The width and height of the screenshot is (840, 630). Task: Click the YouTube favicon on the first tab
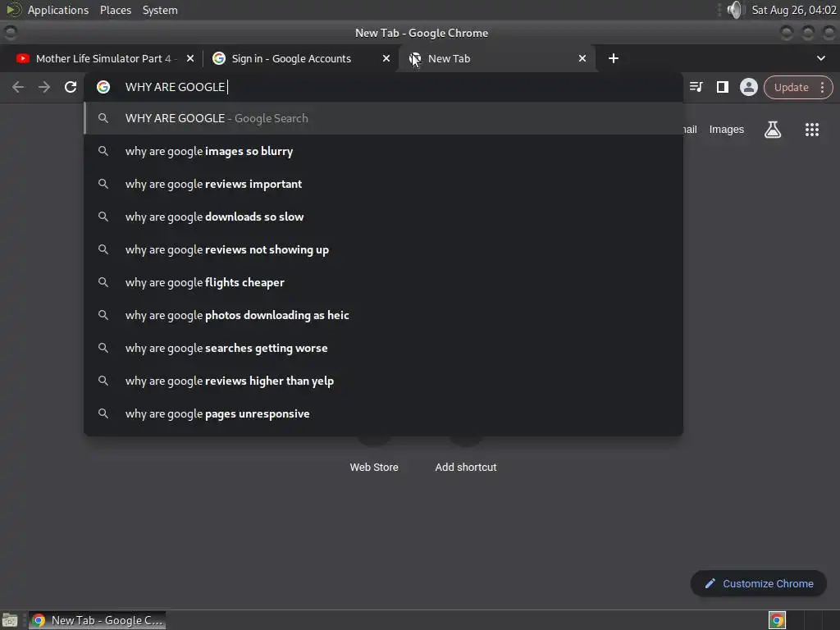click(22, 58)
